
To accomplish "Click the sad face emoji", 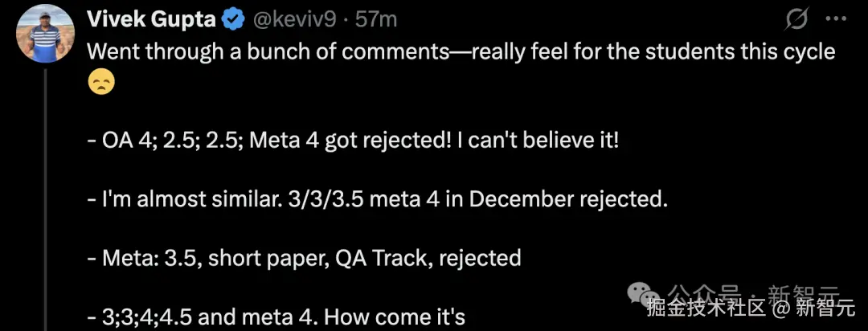I will 101,83.
